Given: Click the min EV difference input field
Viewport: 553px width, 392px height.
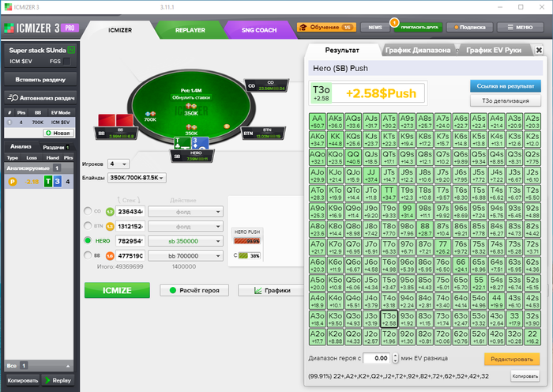Looking at the screenshot, I should tap(377, 358).
